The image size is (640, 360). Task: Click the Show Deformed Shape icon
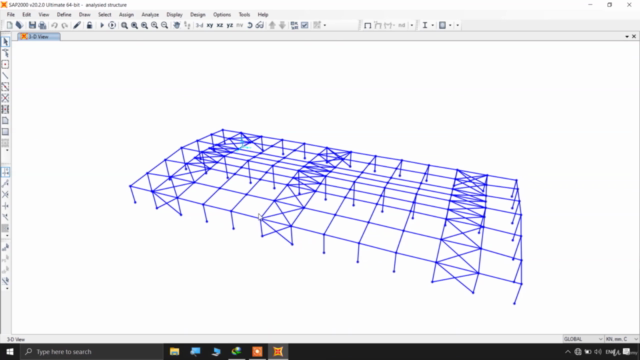378,25
